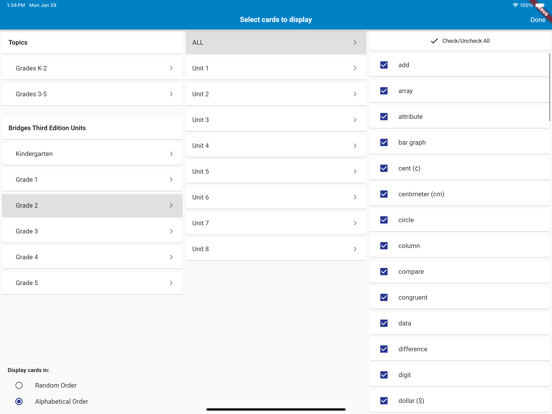Image resolution: width=552 pixels, height=414 pixels.
Task: Choose 'Grade 3' label
Action: (27, 231)
